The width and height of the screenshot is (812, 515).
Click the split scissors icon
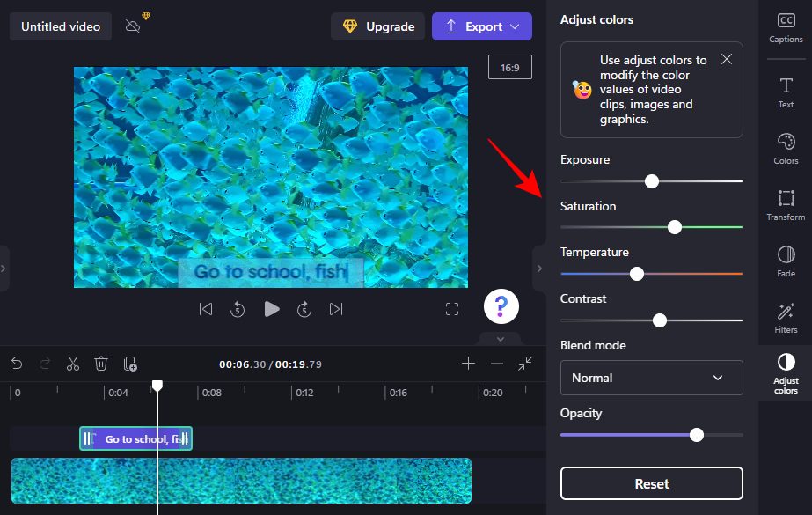(73, 364)
